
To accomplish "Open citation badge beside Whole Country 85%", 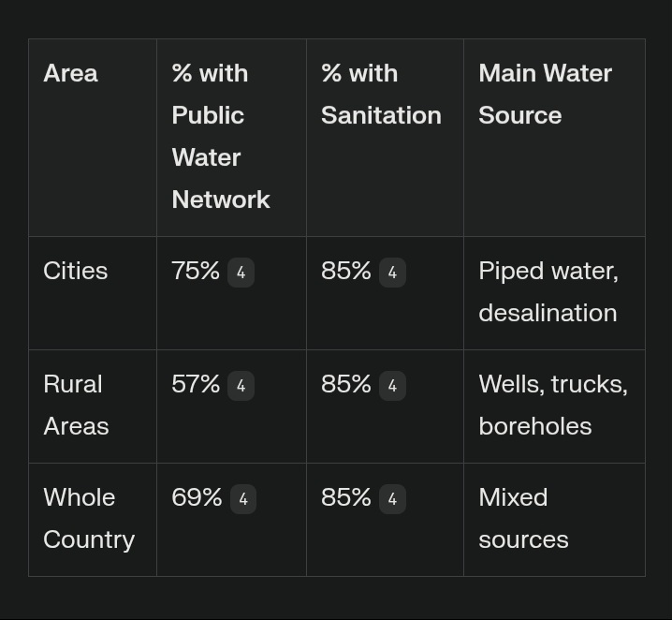I will point(392,499).
